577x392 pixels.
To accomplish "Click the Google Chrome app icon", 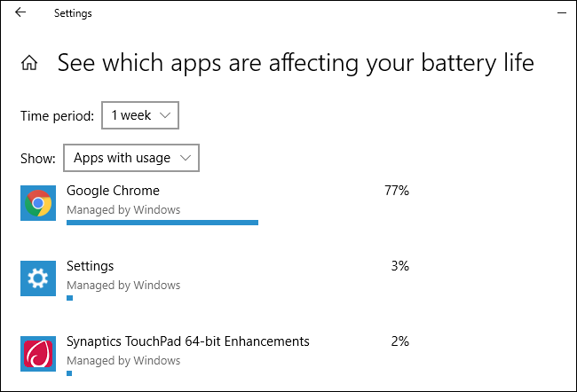I will pyautogui.click(x=38, y=203).
